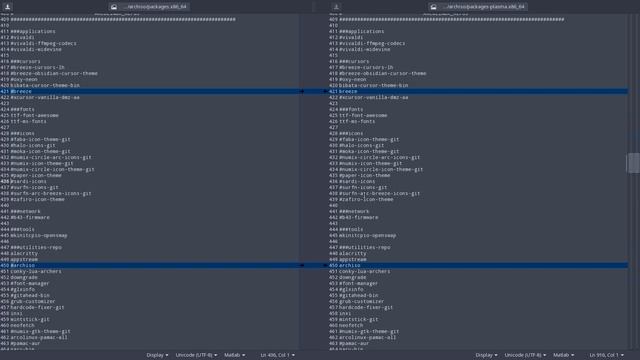Click 'mkinitcpio-openswap' line in left pane

[x=39, y=236]
